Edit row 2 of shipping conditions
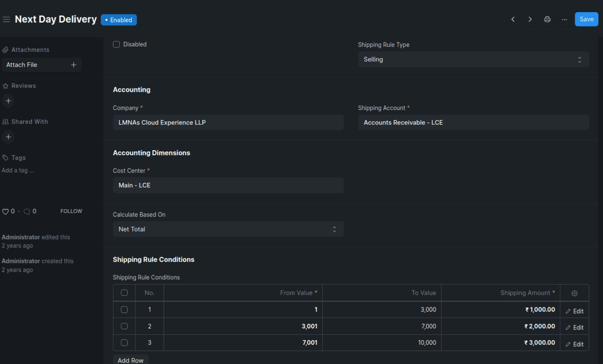603x364 pixels. 574,327
